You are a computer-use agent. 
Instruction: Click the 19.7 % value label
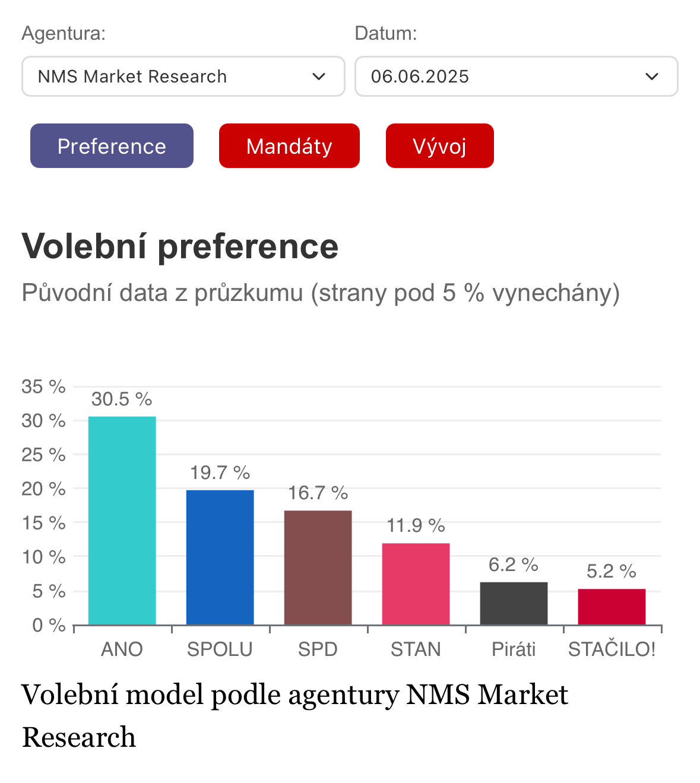[220, 473]
